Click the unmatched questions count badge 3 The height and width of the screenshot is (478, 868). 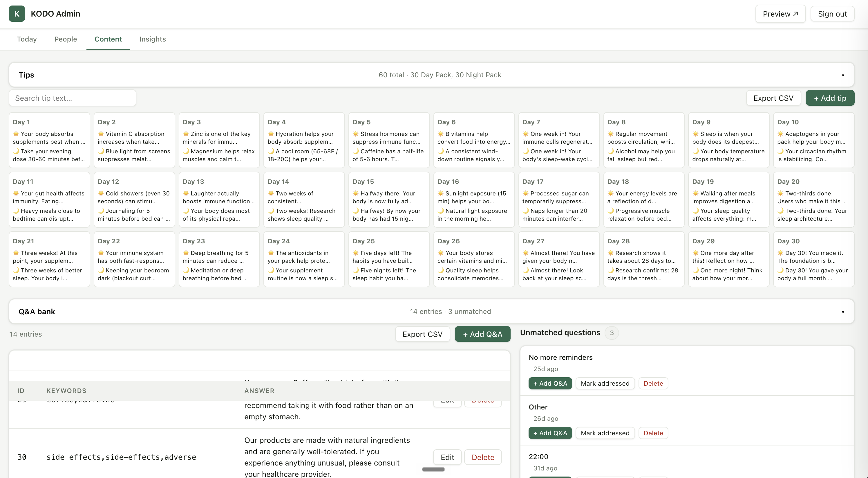pos(612,333)
